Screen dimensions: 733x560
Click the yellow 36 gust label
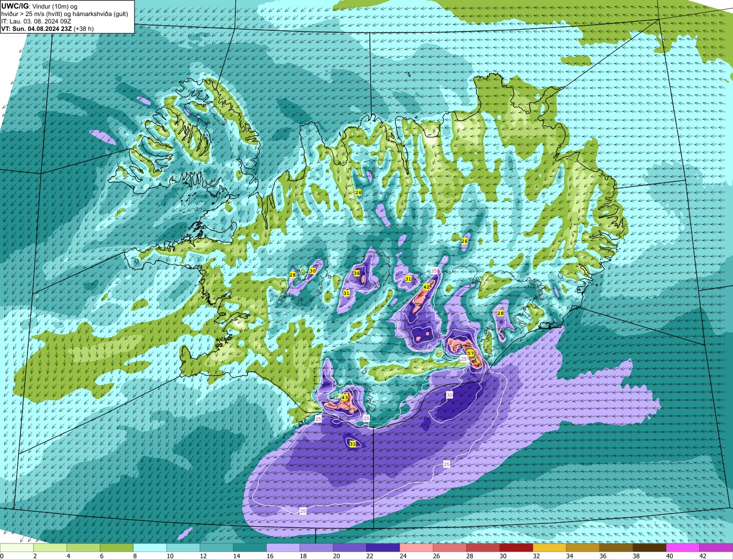point(357,273)
